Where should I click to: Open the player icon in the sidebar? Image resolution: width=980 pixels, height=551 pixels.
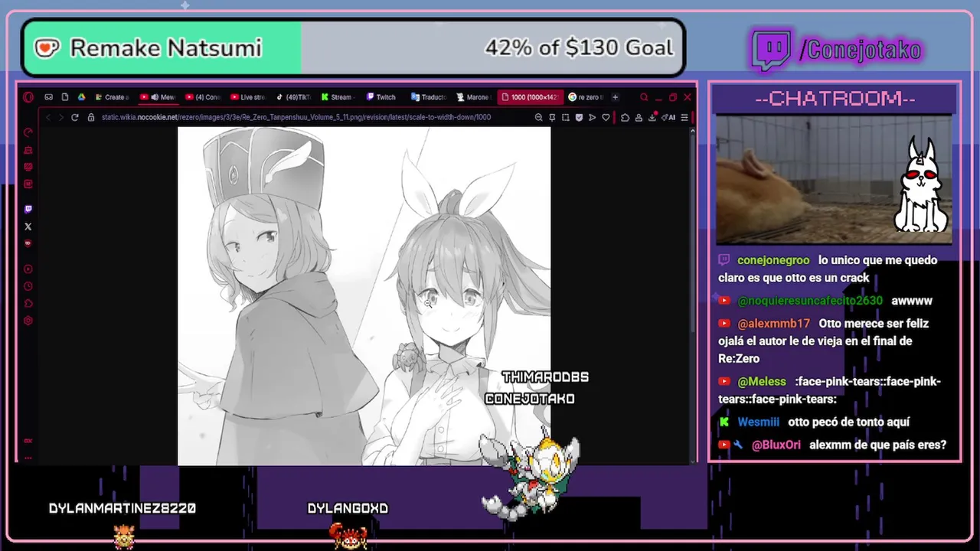[x=28, y=269]
